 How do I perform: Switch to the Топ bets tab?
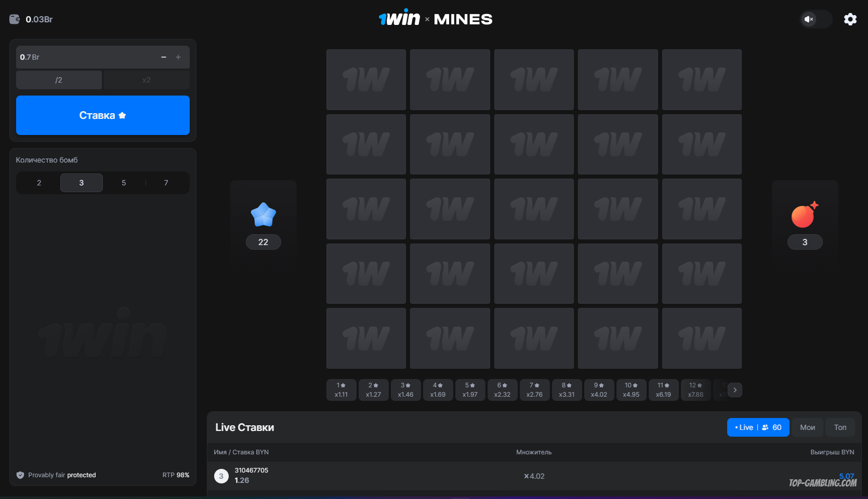pyautogui.click(x=840, y=427)
